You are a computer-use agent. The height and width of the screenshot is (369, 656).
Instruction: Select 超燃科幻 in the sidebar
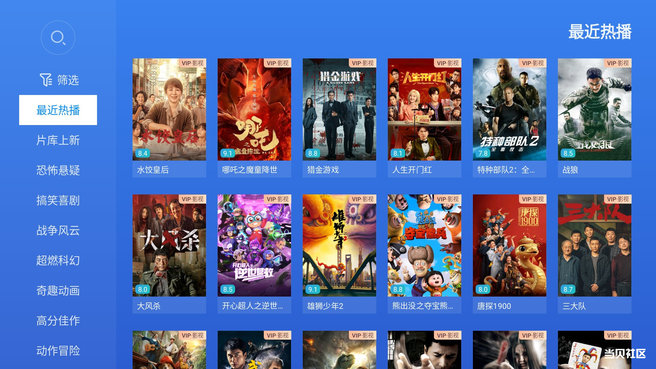pos(58,261)
